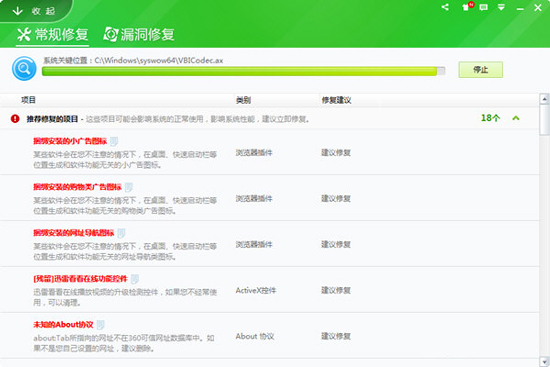Click the vertical scrollbar thumb
Viewport: 550px width, 367px height.
click(x=544, y=120)
